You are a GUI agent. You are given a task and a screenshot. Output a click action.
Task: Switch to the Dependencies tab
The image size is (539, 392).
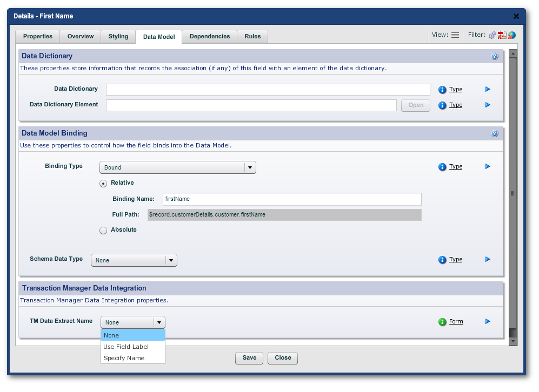coord(210,36)
